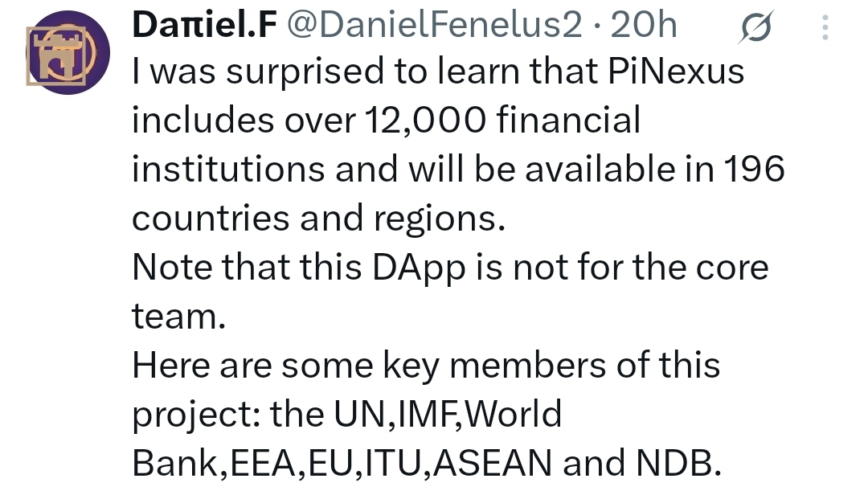868x499 pixels.
Task: Click the word 'institutions' in the tweet
Action: tap(228, 169)
